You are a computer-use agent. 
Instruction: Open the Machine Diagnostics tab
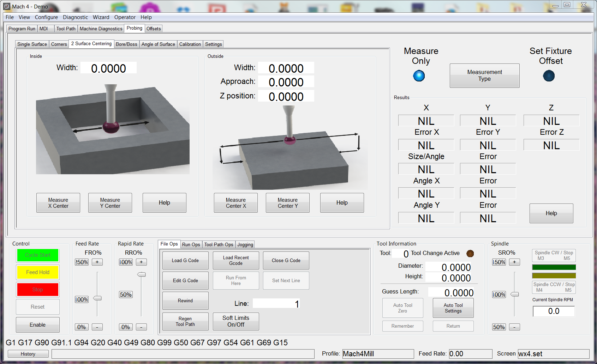click(x=101, y=29)
